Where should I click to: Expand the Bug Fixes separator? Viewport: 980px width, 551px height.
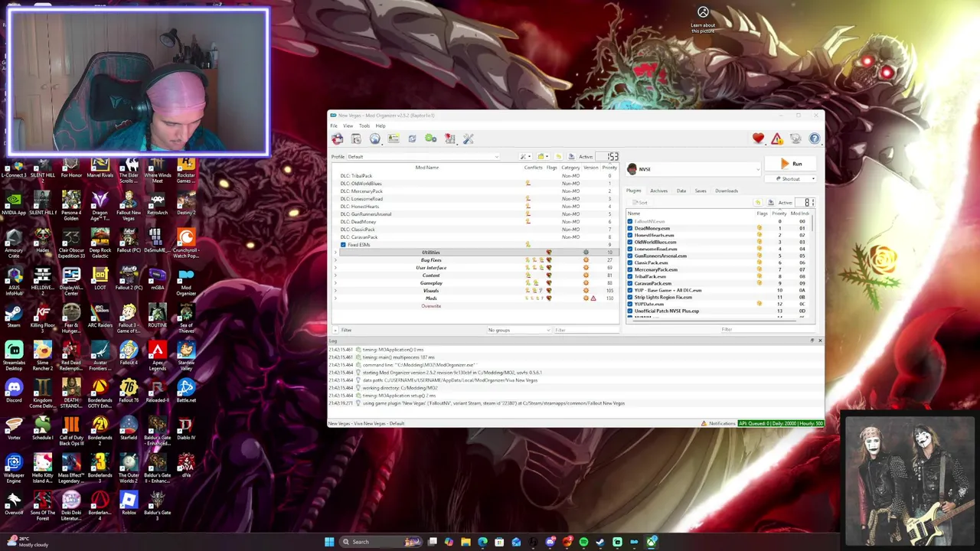tap(335, 260)
